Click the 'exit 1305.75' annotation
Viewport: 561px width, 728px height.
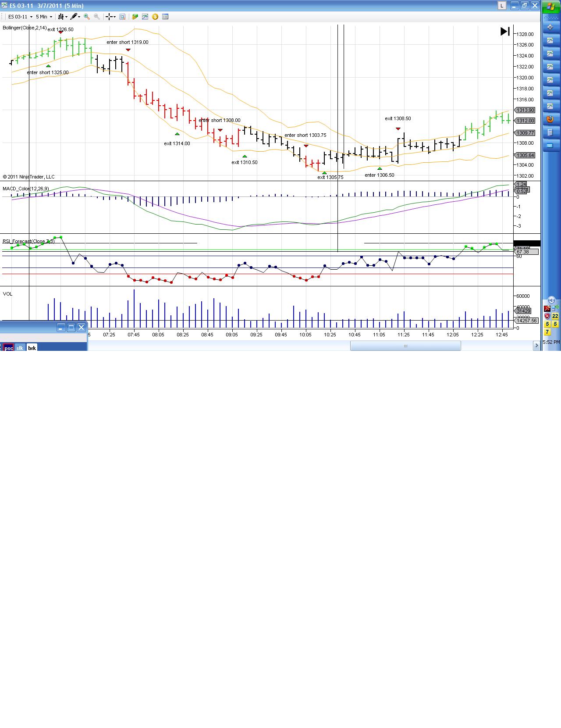tap(330, 177)
